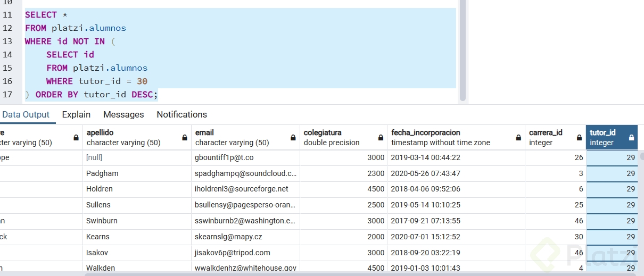The width and height of the screenshot is (644, 276).
Task: Select the fecha_incorporacion column header
Action: click(457, 137)
